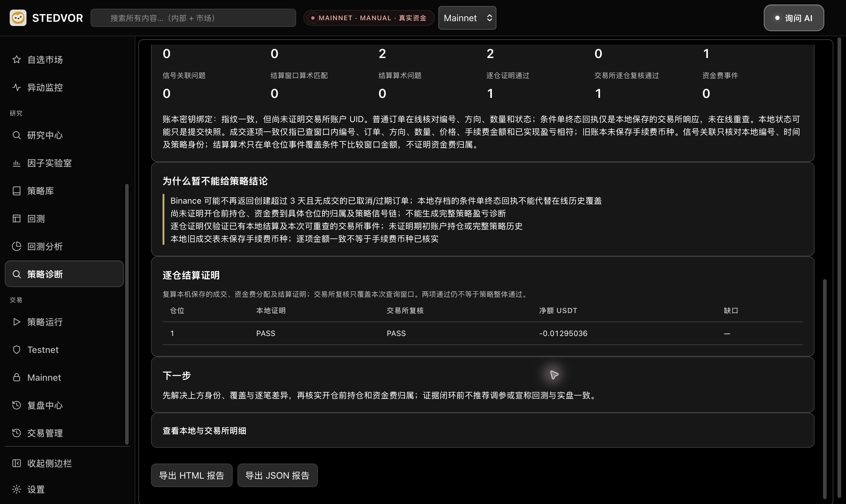Click the panel icon beside 收起侧边栏
The height and width of the screenshot is (504, 846).
click(x=16, y=463)
